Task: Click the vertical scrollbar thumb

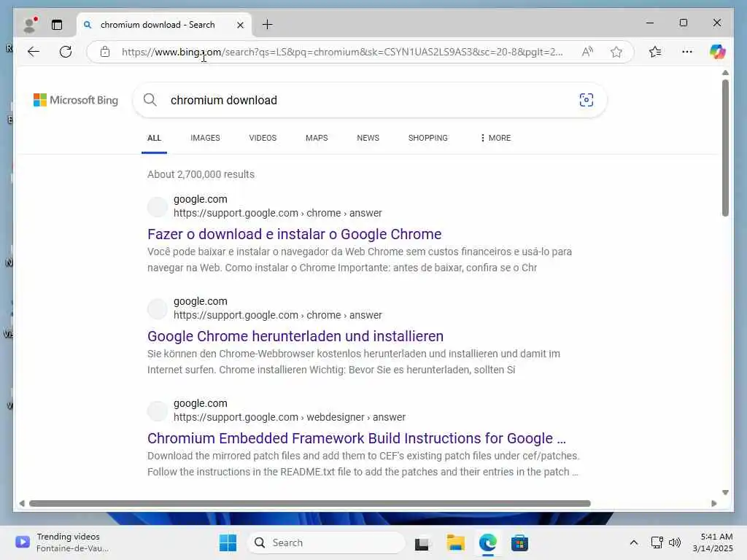Action: tap(725, 147)
